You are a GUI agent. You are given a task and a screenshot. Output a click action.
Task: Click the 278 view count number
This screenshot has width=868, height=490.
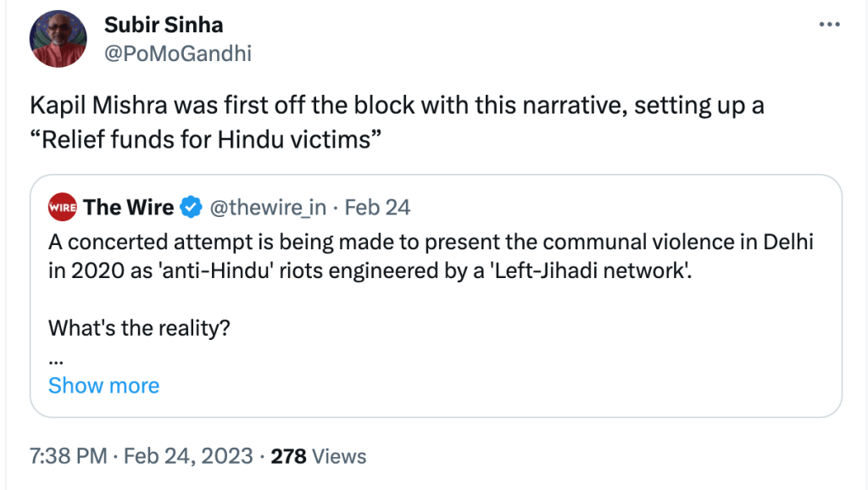tap(288, 456)
